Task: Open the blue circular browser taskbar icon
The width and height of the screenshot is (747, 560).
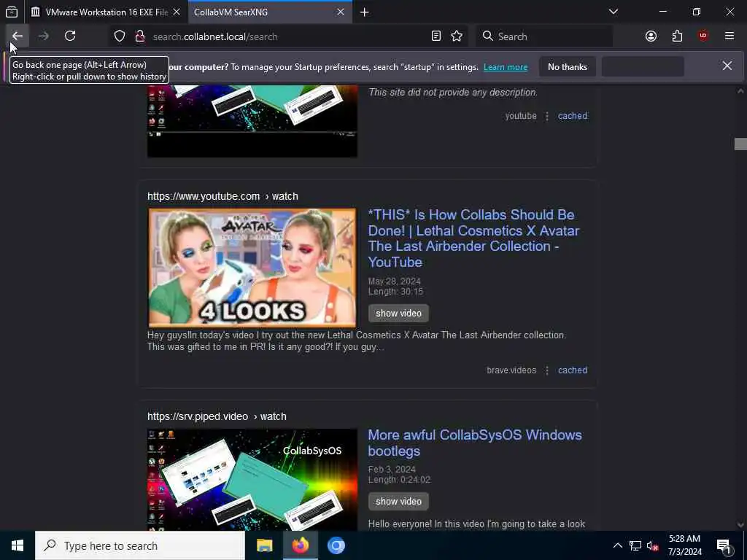Action: coord(336,545)
